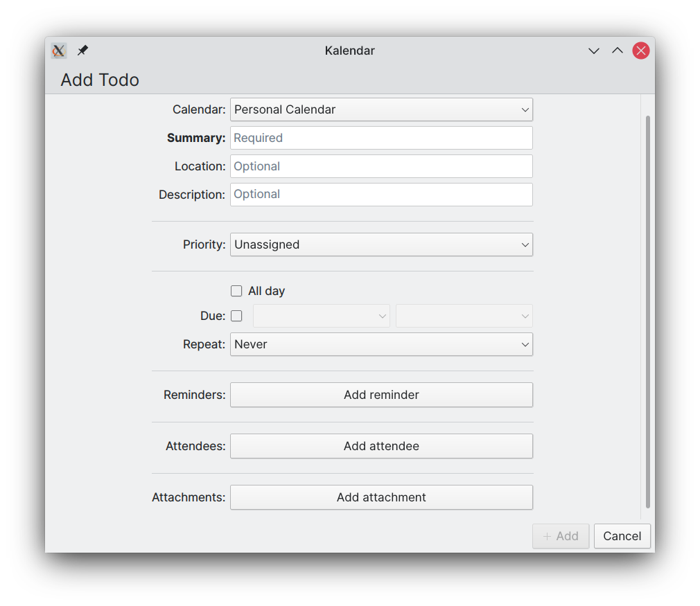Toggle the pin window icon
Image resolution: width=700 pixels, height=606 pixels.
click(82, 51)
